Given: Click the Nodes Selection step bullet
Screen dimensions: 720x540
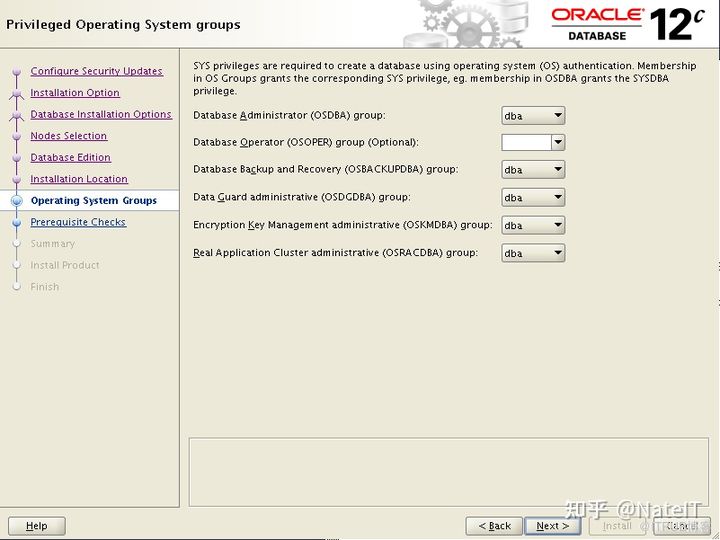Looking at the screenshot, I should pyautogui.click(x=17, y=136).
